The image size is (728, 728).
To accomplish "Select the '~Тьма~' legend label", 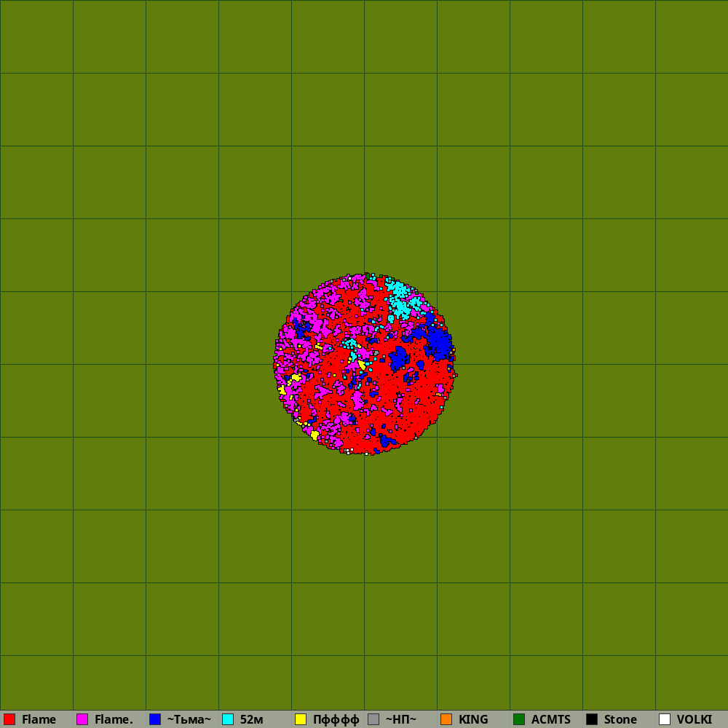I will click(x=189, y=720).
